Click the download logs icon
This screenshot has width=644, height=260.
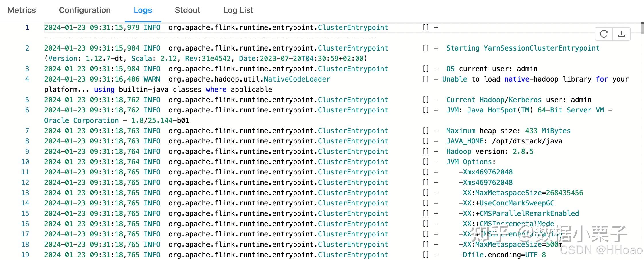coord(622,34)
